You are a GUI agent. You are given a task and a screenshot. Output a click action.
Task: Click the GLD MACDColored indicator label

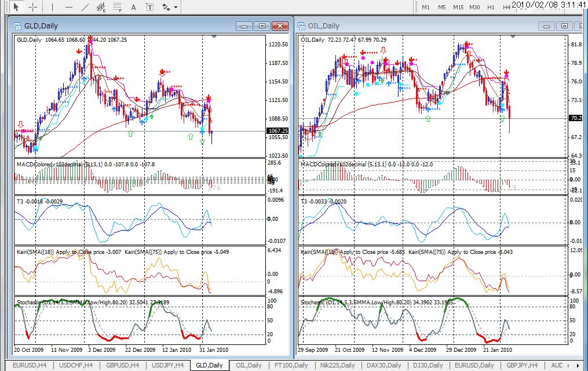[86, 164]
